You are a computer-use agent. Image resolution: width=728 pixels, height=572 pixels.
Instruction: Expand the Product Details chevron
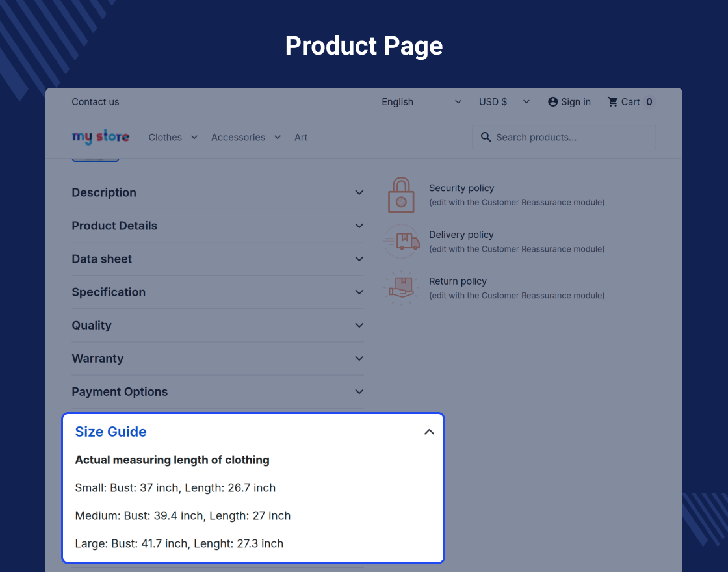pyautogui.click(x=359, y=226)
